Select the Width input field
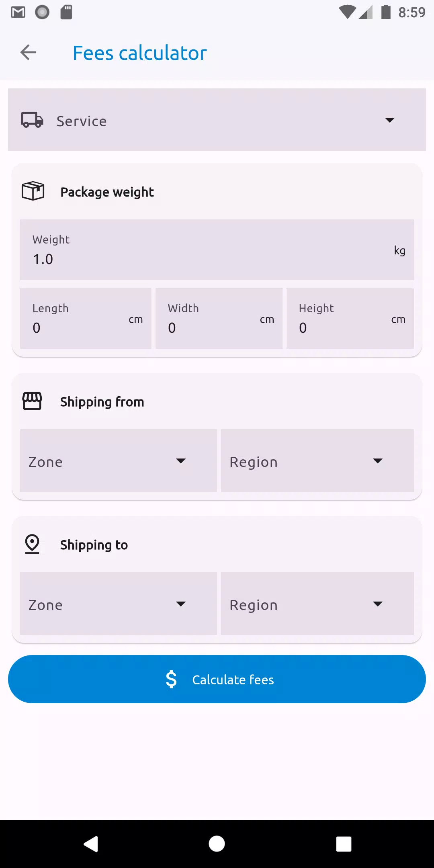The height and width of the screenshot is (868, 434). click(x=219, y=318)
